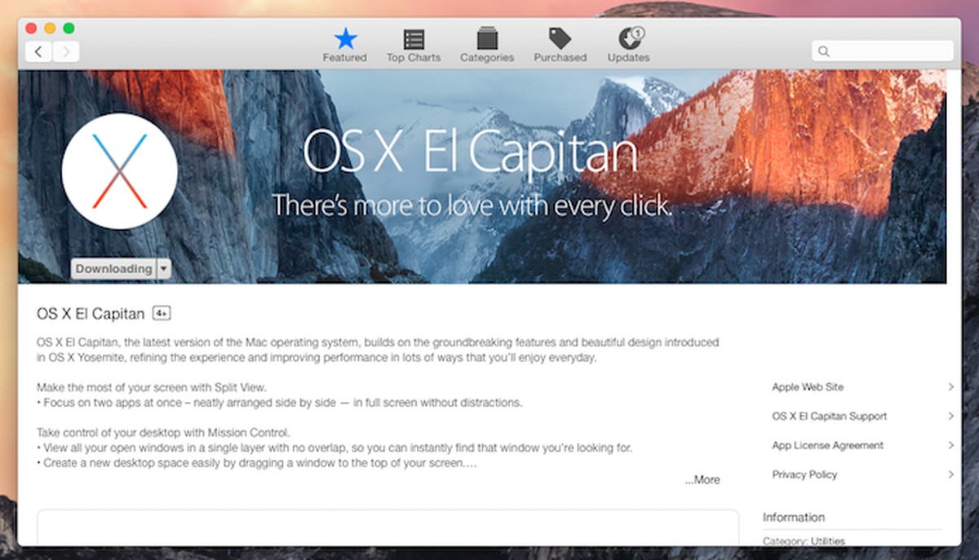The width and height of the screenshot is (979, 560).
Task: Open the dropdown arrow beside Downloading
Action: (x=163, y=269)
